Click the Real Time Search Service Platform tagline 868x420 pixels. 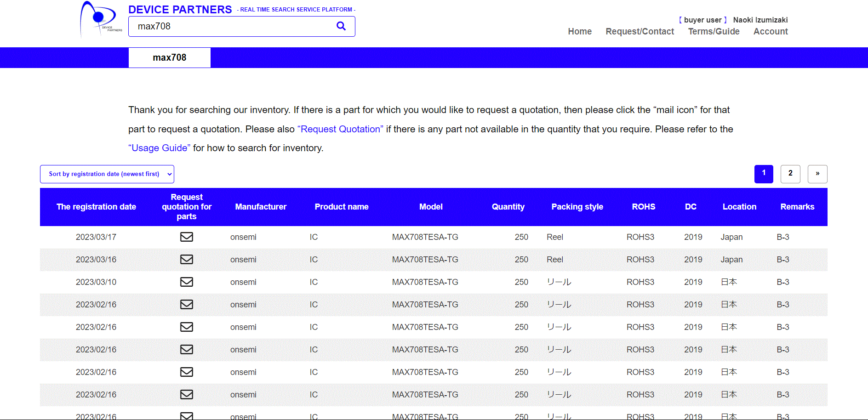296,10
